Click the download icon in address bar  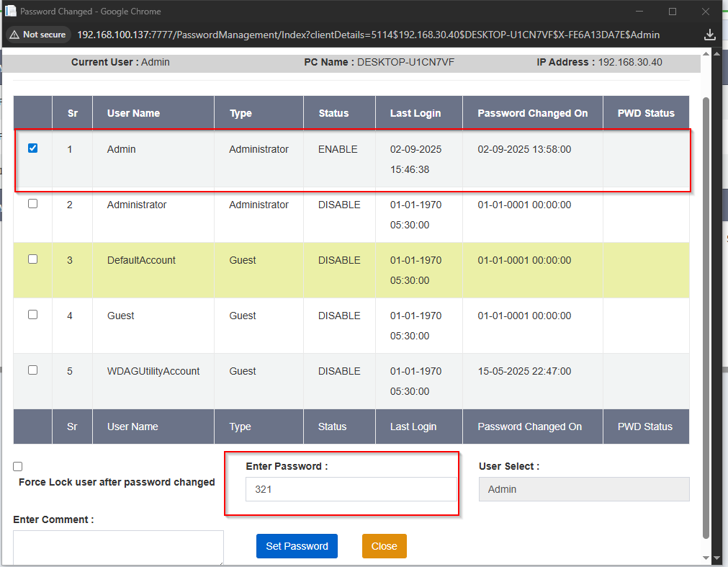pos(709,35)
